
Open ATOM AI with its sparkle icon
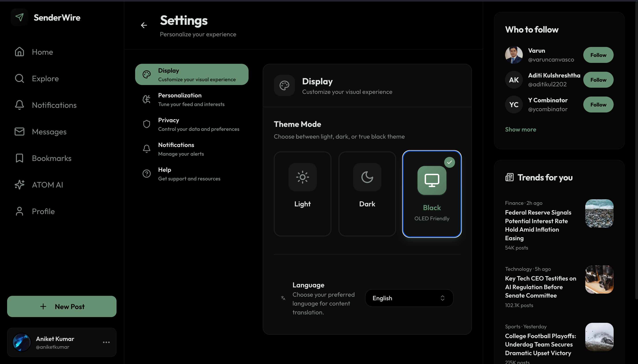pyautogui.click(x=19, y=185)
